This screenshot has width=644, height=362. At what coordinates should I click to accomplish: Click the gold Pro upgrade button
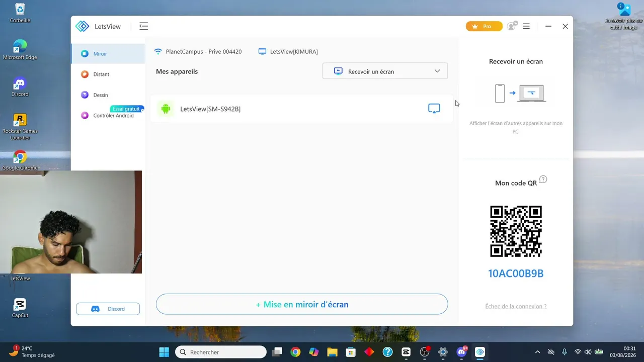coord(484,26)
